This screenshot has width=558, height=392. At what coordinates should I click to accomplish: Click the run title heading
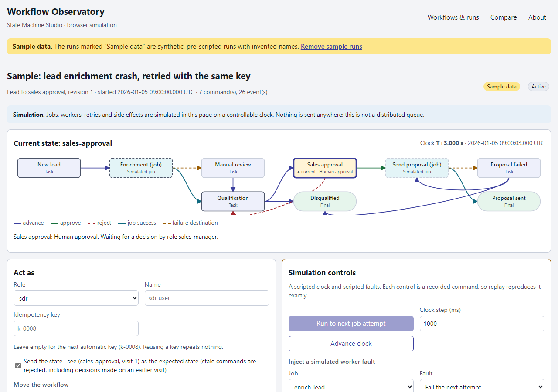129,77
